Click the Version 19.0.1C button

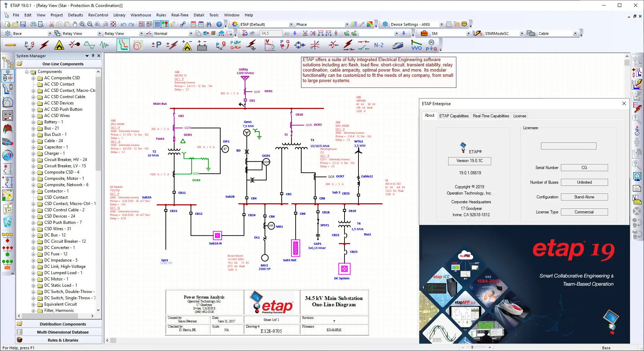tap(469, 161)
